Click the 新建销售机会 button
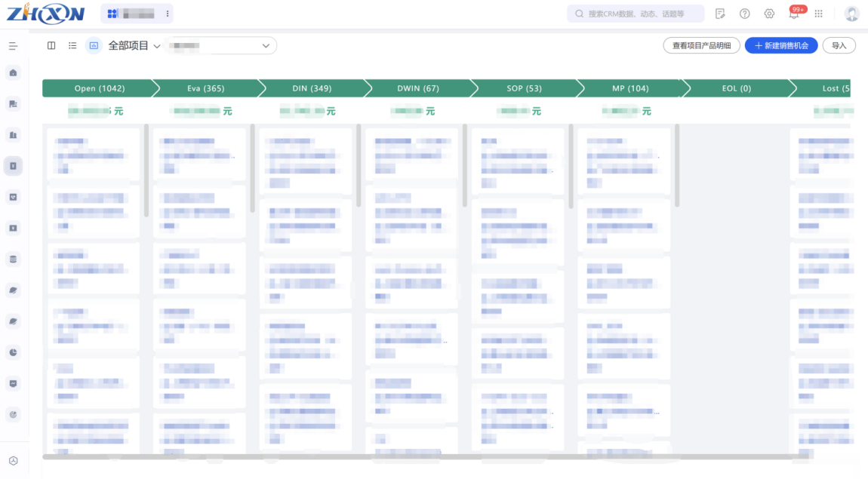 (x=781, y=45)
